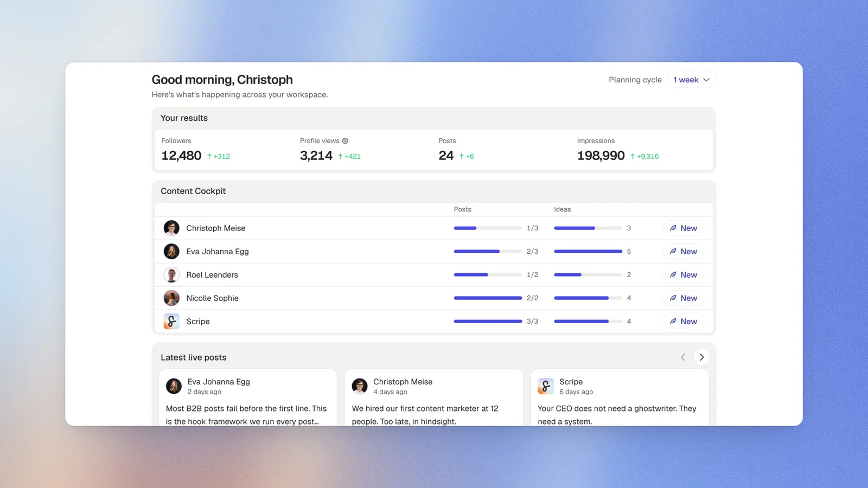Click the Followers count 12,480
The height and width of the screenshot is (488, 868).
pos(181,156)
